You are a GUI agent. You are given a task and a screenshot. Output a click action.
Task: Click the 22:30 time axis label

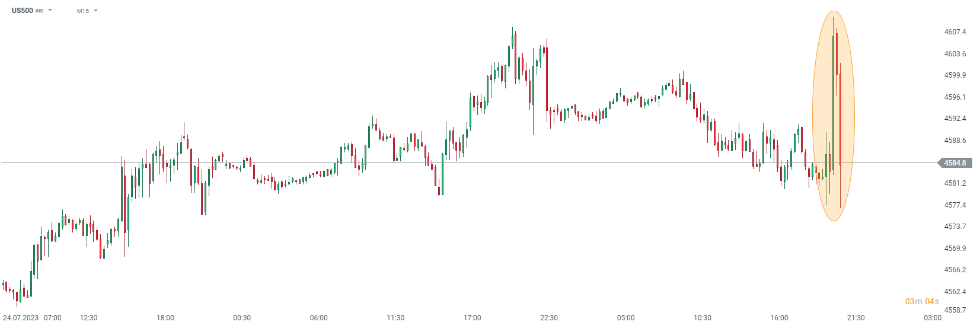549,318
